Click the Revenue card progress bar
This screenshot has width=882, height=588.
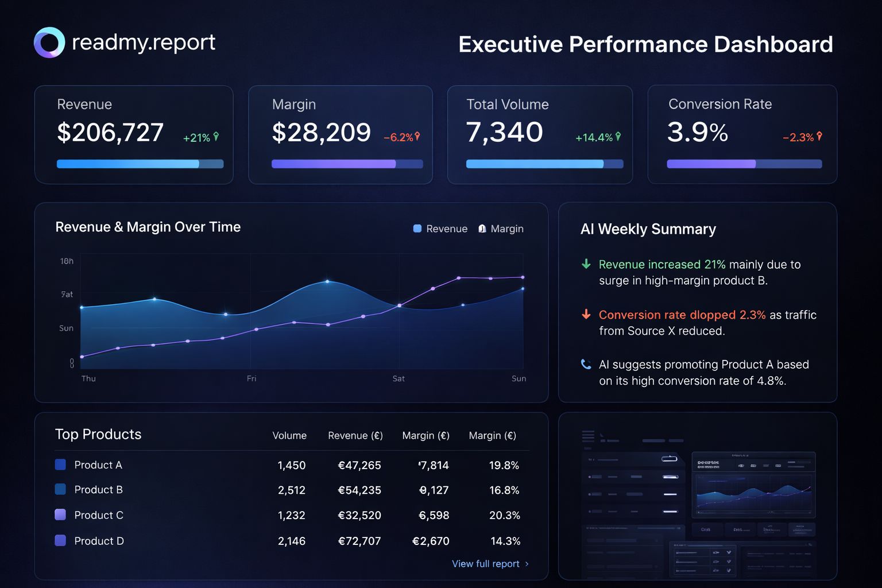[x=140, y=164]
